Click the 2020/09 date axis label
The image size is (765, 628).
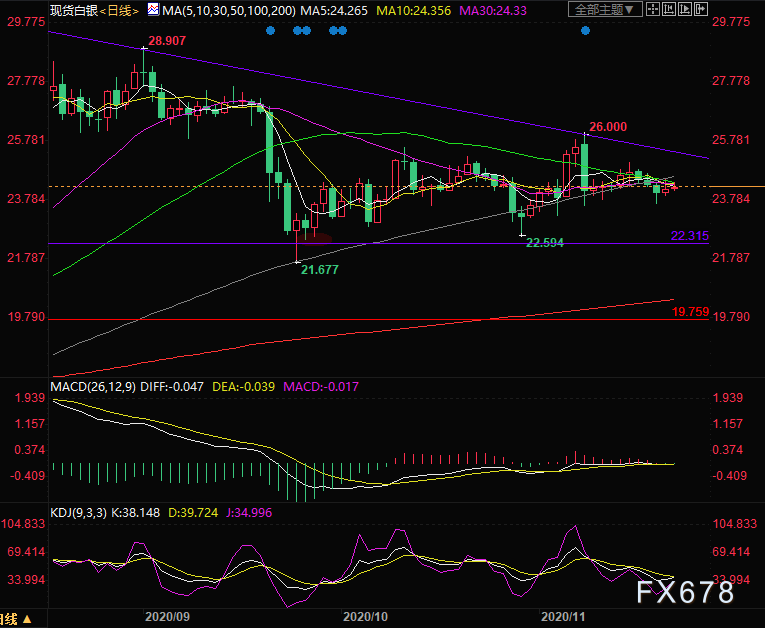(167, 617)
